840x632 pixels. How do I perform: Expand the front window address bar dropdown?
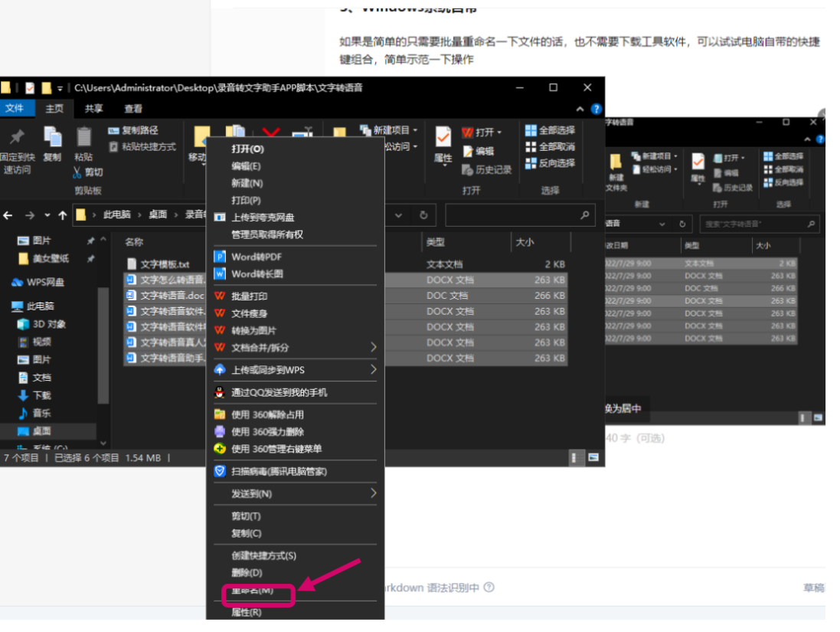tap(399, 215)
